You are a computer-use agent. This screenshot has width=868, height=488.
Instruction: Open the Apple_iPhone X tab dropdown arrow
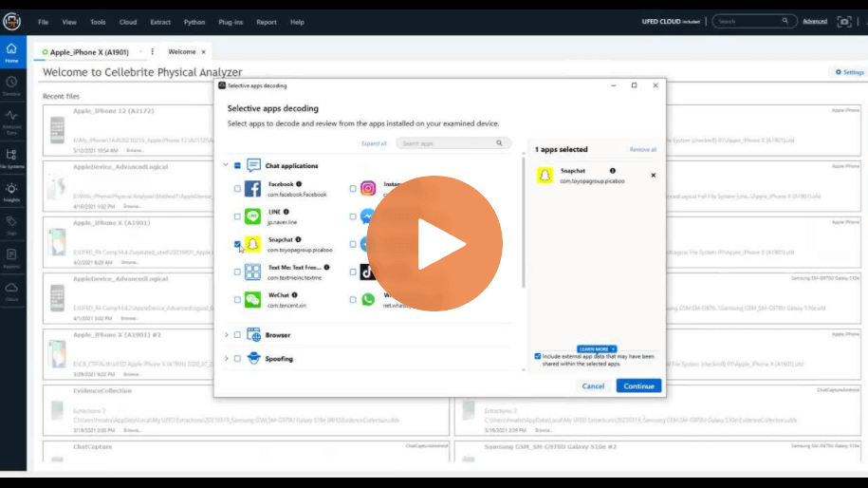point(140,51)
